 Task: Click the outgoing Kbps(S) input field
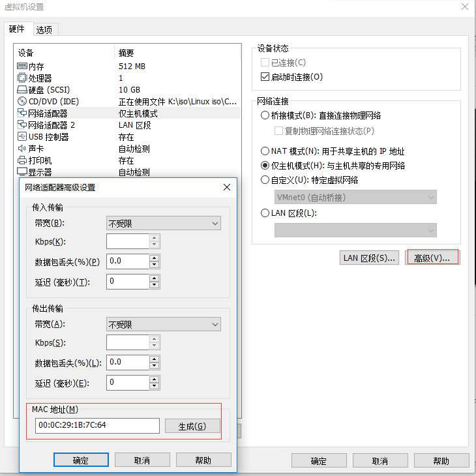128,342
